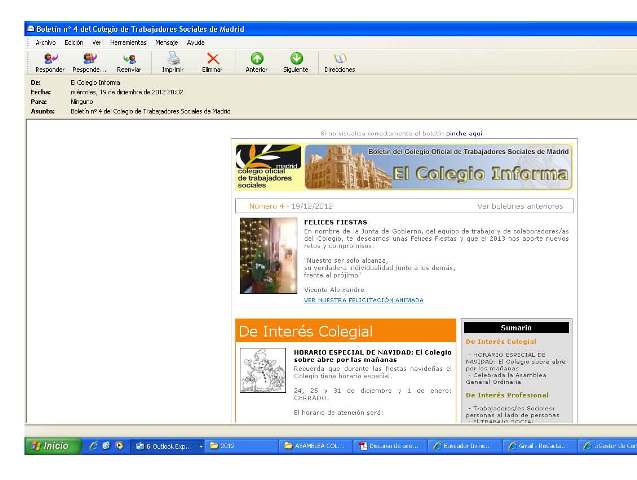Switch to the Gmail browser taskbar button

click(x=538, y=446)
